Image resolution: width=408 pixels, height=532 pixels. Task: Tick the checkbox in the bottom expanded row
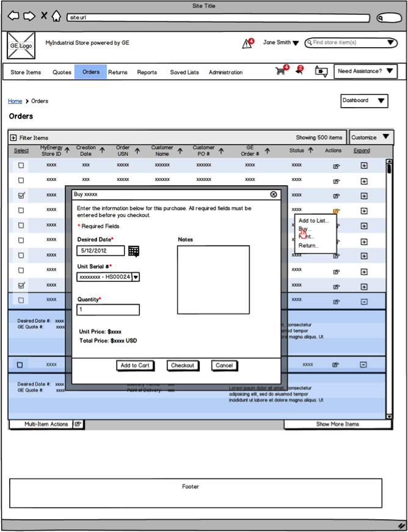click(20, 364)
